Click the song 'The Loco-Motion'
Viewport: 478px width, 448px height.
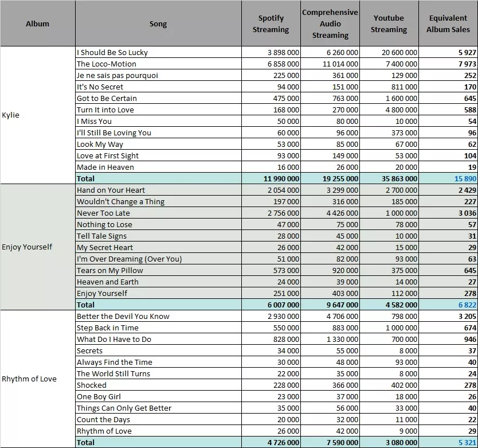(x=158, y=64)
